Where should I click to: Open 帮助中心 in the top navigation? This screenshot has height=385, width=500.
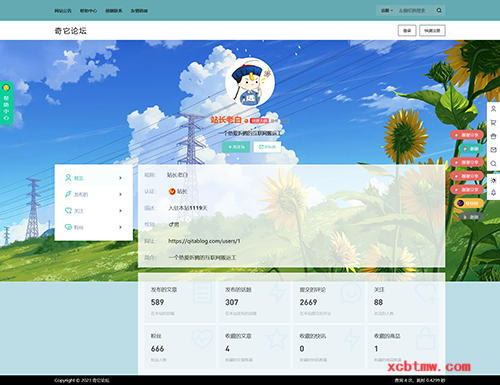pos(88,11)
